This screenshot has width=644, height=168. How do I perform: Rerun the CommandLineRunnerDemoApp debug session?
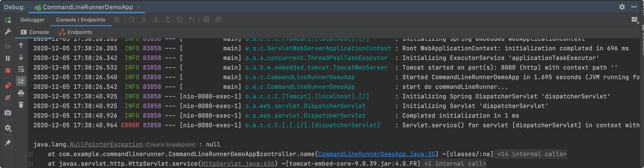coord(8,20)
